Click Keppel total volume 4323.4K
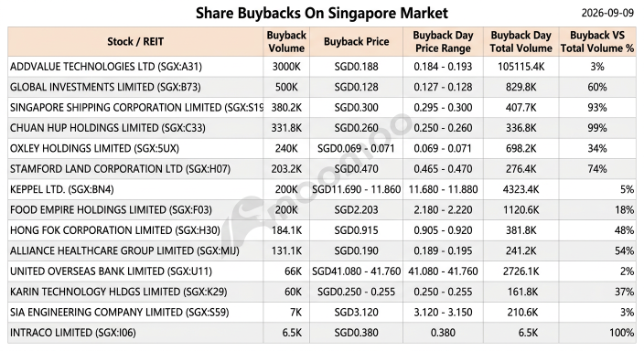644x351 pixels. click(x=521, y=189)
